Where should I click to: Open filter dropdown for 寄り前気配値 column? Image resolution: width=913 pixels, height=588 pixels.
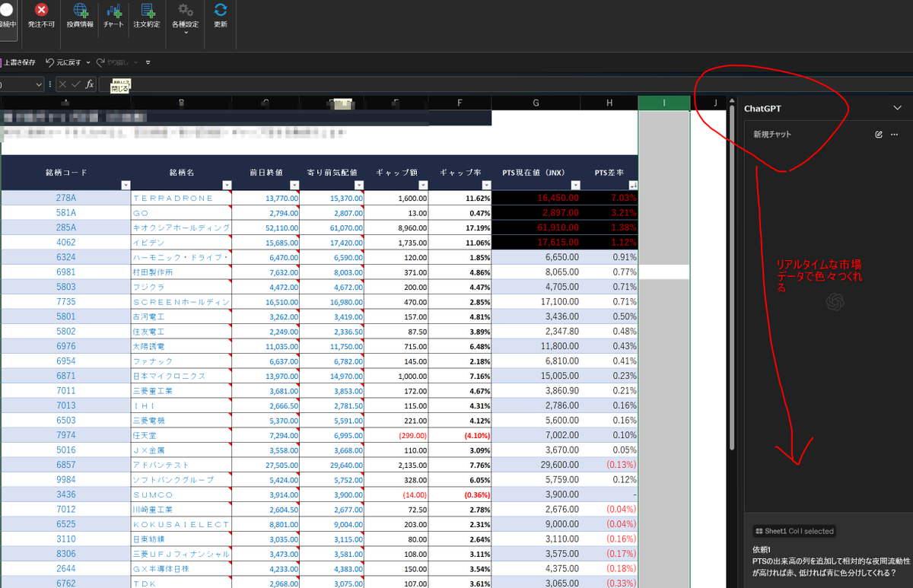tap(360, 186)
